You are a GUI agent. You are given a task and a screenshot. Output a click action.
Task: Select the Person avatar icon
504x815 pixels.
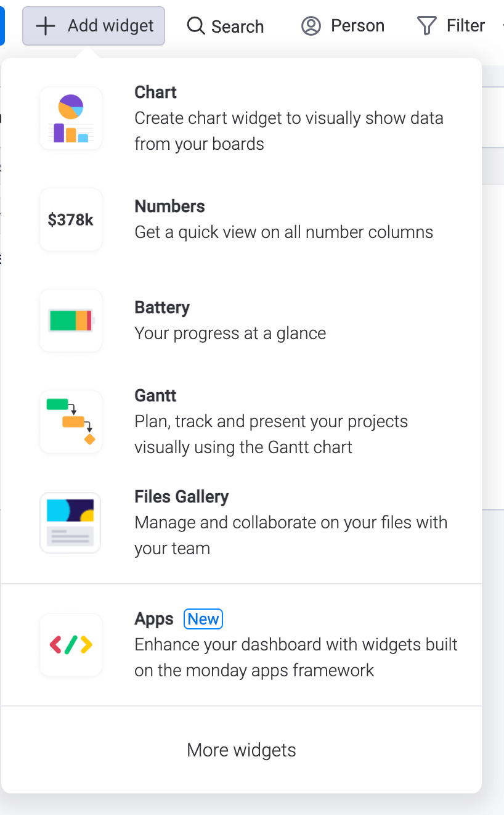coord(311,26)
